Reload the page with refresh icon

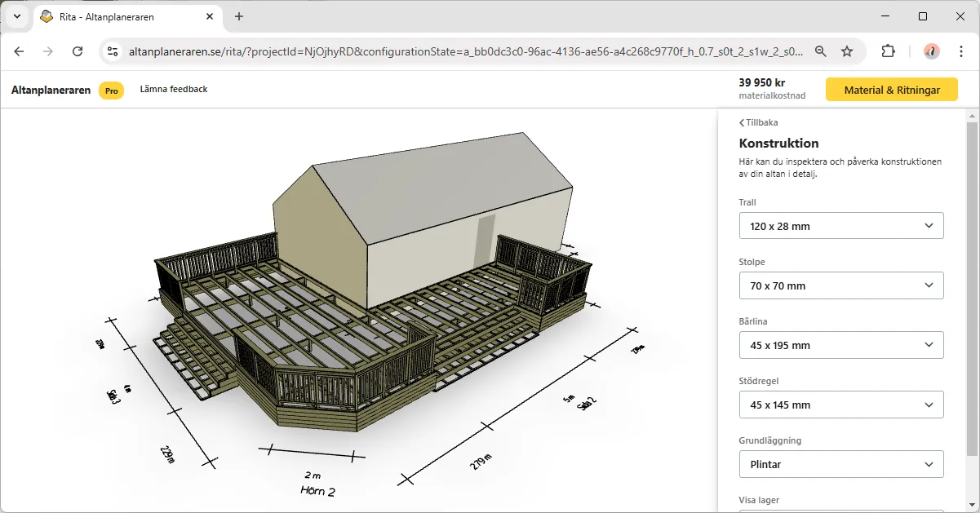point(78,51)
